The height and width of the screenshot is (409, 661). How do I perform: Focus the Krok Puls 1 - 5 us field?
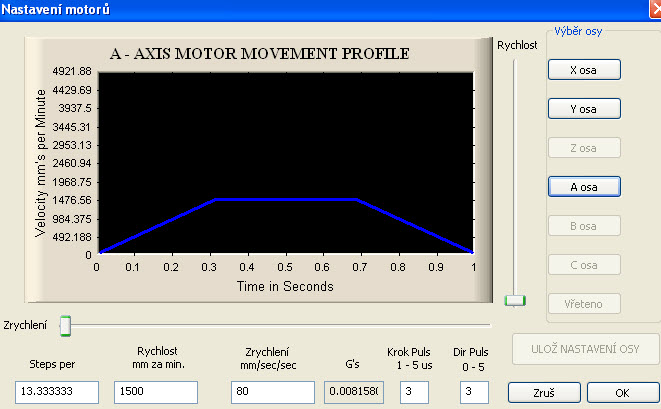click(x=414, y=392)
